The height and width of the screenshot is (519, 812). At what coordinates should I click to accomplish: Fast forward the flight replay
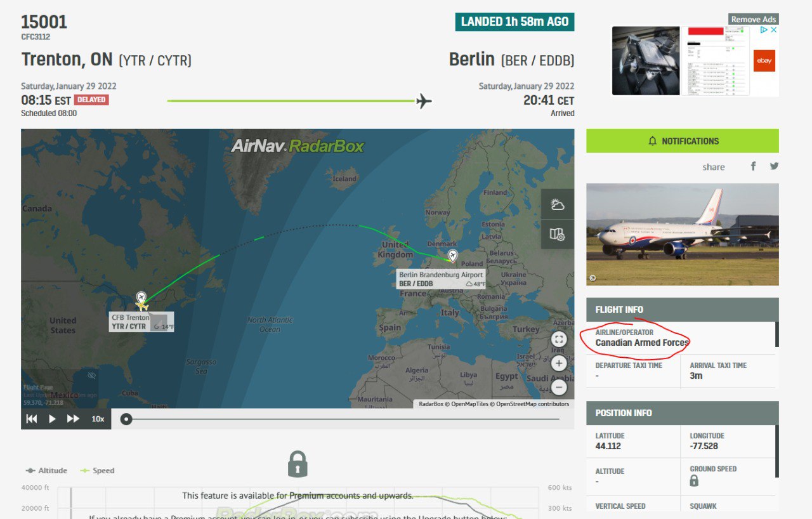point(74,419)
